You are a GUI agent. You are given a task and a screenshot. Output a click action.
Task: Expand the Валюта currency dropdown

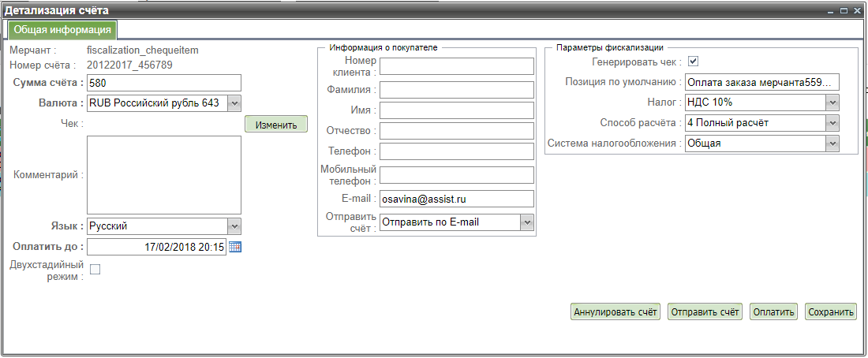click(234, 103)
